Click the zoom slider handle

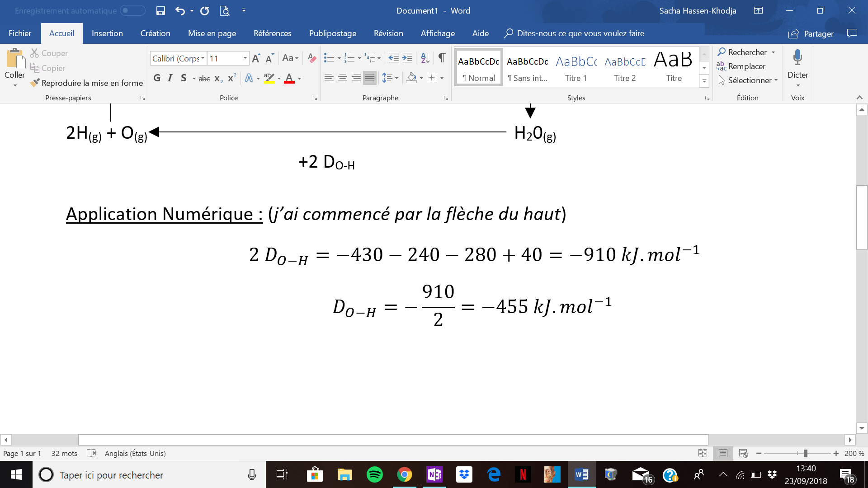[x=805, y=453]
